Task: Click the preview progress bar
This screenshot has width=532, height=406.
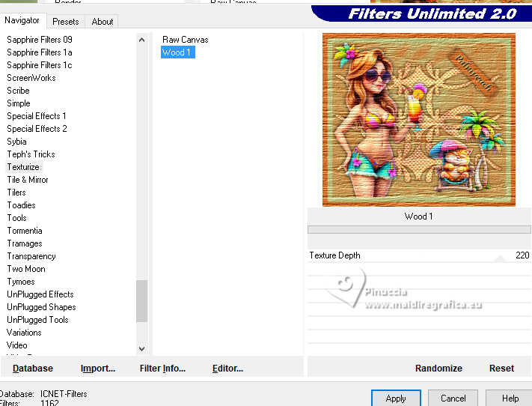Action: [419, 230]
